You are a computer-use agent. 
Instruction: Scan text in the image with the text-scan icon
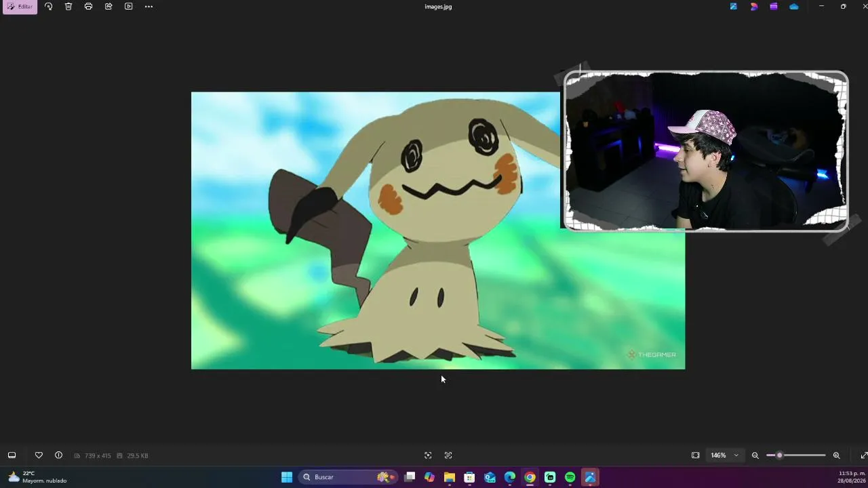coord(448,455)
